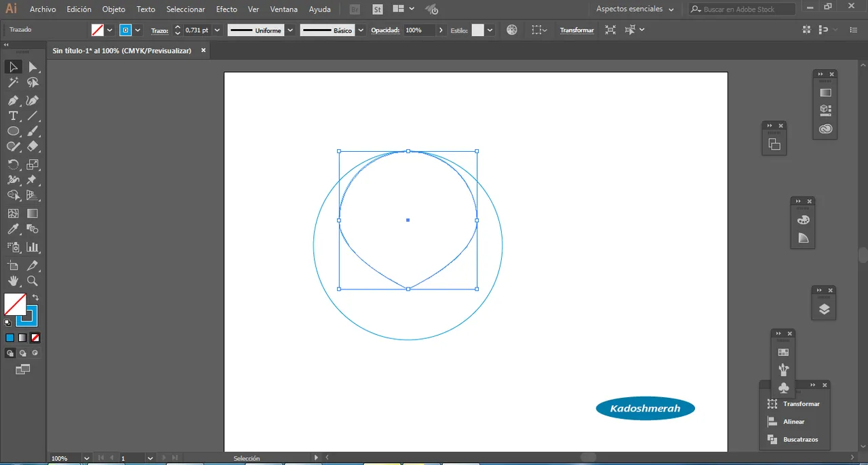Pick the Eyedropper tool
The height and width of the screenshot is (465, 868).
(x=13, y=230)
